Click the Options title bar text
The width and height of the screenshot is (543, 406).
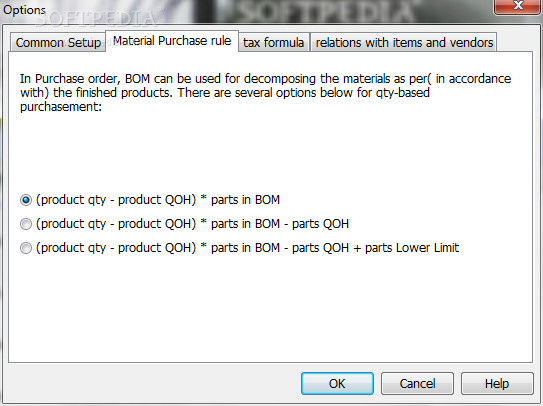24,10
